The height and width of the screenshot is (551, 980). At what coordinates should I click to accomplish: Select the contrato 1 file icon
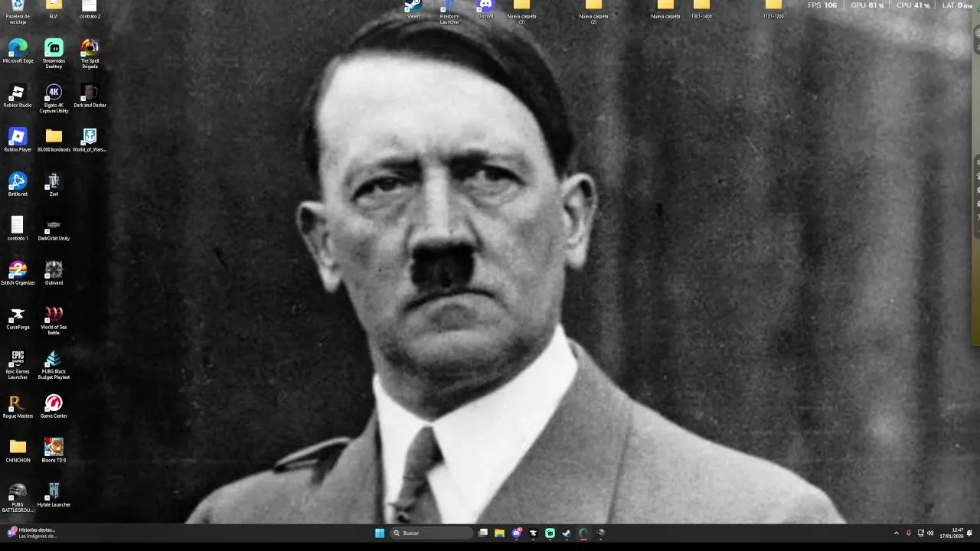pyautogui.click(x=18, y=229)
